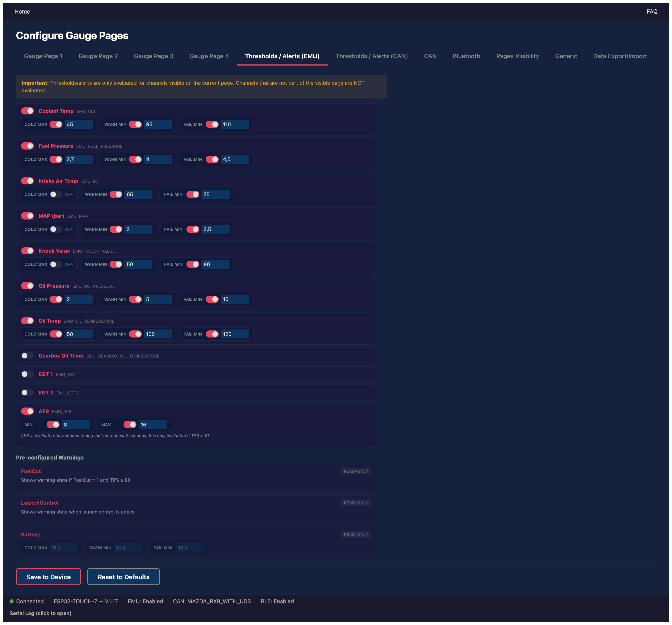Click the LaunchControl warning title

(x=40, y=503)
